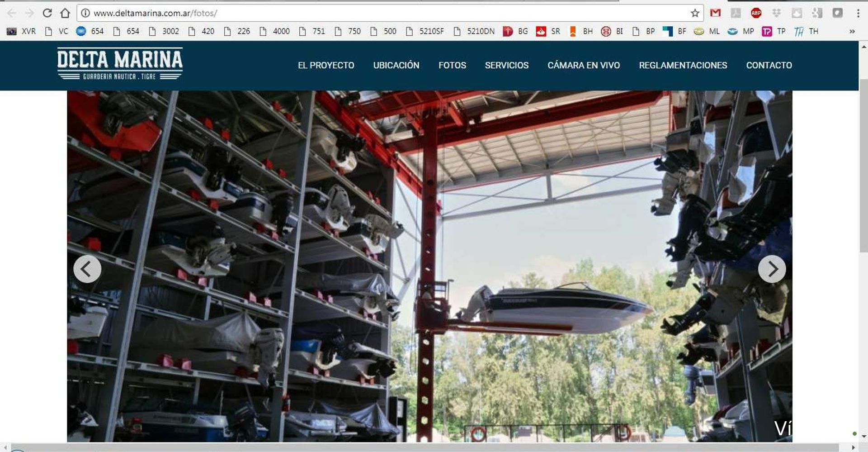Open the El Proyecto menu item
This screenshot has width=868, height=452.
coord(326,65)
